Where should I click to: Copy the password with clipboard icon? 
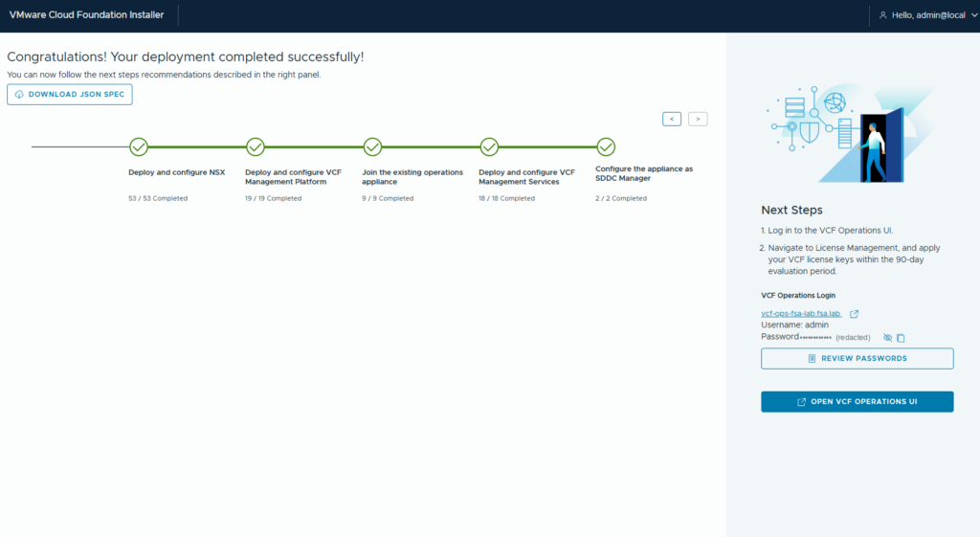point(901,338)
